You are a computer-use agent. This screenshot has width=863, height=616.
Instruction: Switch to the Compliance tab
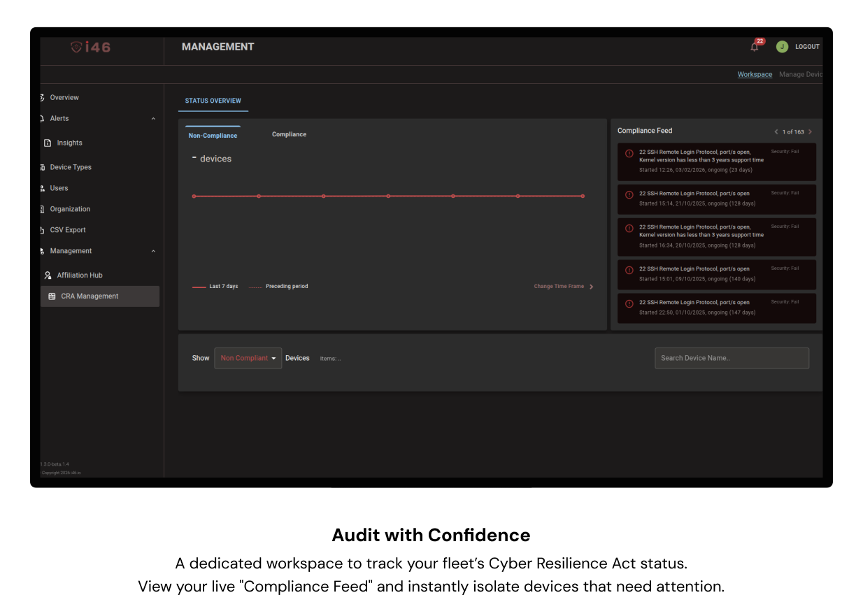[289, 134]
